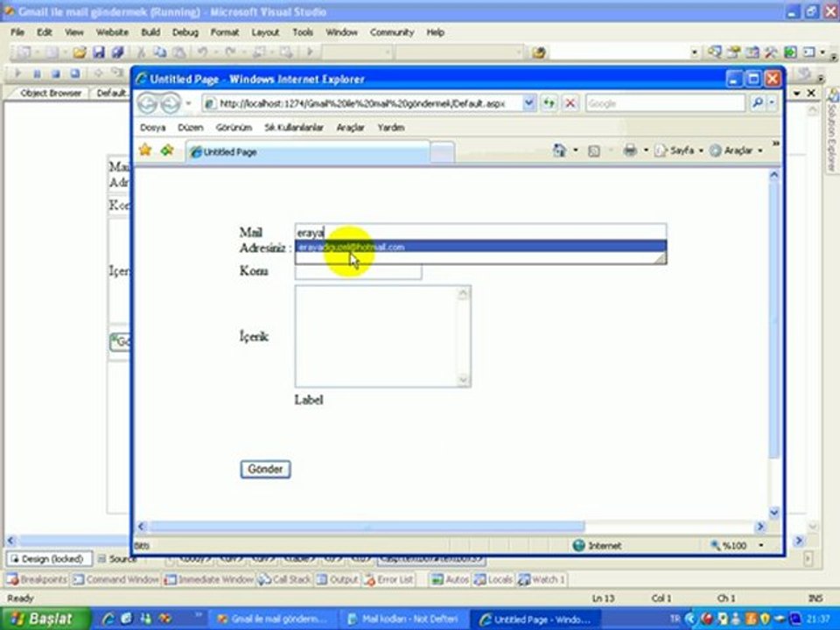This screenshot has height=630, width=840.
Task: Select the Untitled Page browser tab
Action: click(x=307, y=152)
